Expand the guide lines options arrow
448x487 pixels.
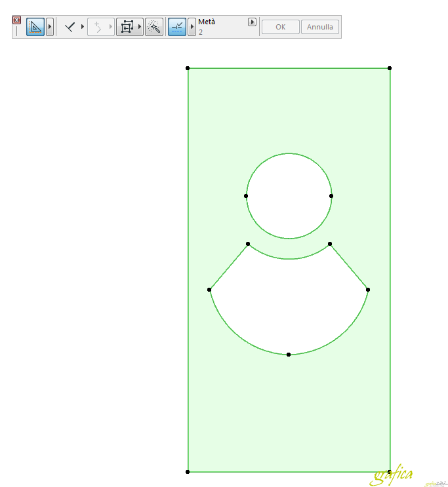tap(50, 27)
